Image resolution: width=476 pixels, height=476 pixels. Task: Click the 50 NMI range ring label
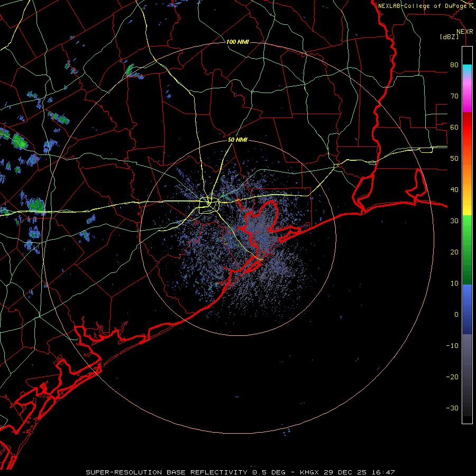pos(237,140)
